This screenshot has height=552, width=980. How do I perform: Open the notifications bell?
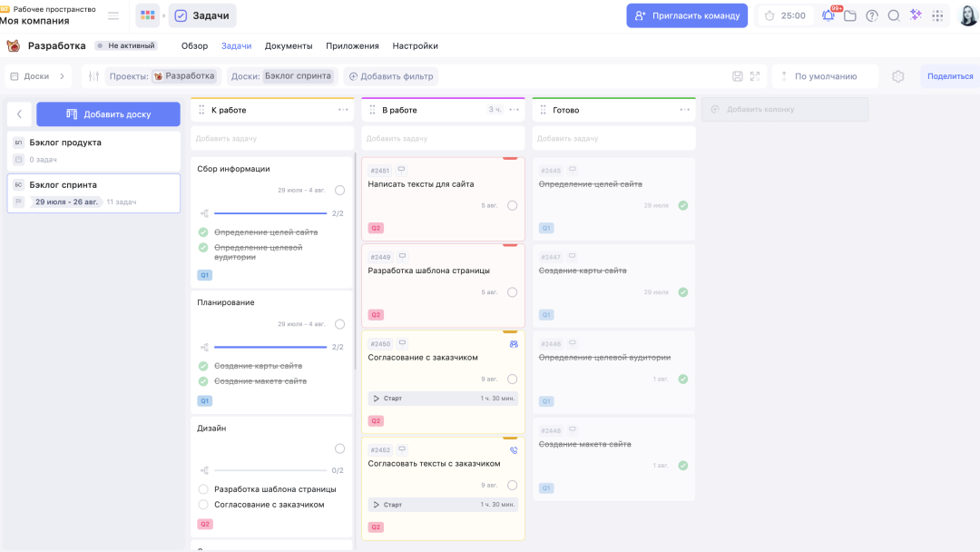coord(828,15)
